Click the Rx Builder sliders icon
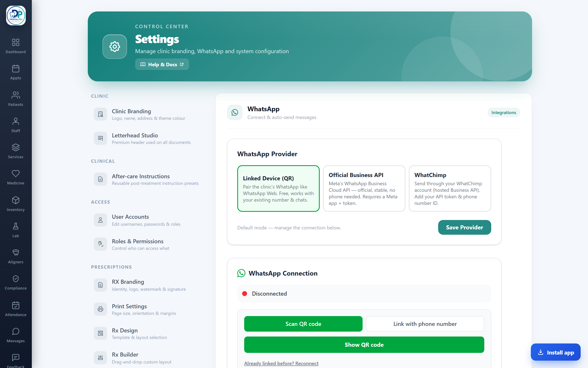The image size is (588, 368). click(100, 358)
